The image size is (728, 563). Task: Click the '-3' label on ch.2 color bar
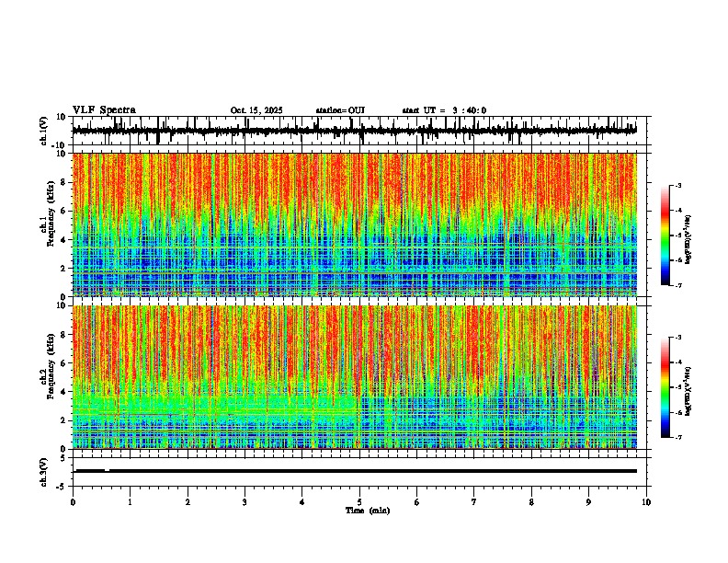(x=677, y=338)
